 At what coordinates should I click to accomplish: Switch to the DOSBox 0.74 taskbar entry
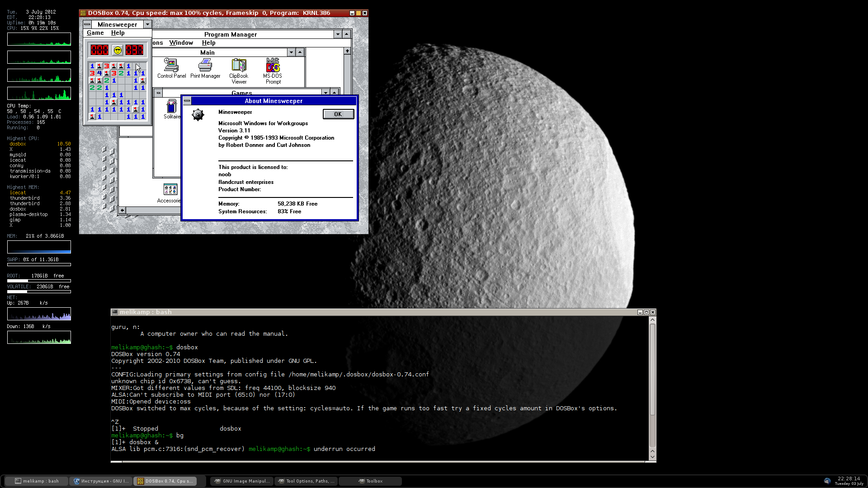(165, 481)
